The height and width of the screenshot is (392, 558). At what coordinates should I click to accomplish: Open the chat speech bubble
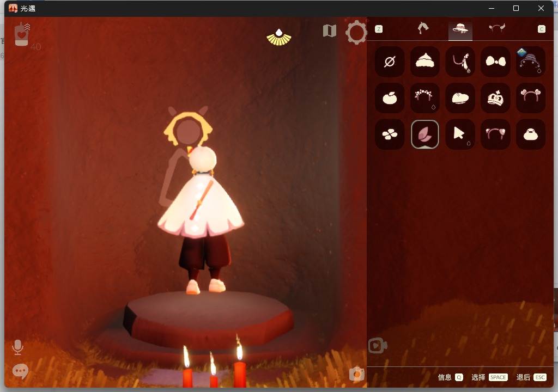(20, 371)
